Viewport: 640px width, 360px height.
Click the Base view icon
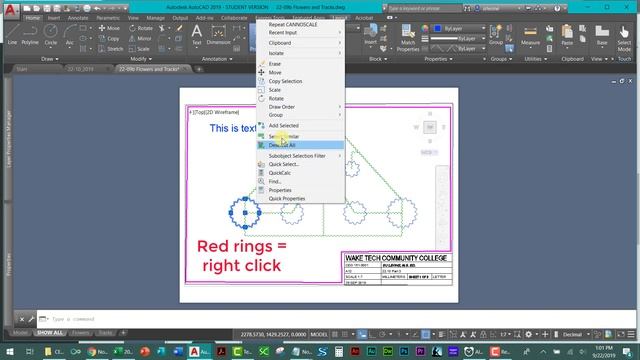tap(602, 35)
